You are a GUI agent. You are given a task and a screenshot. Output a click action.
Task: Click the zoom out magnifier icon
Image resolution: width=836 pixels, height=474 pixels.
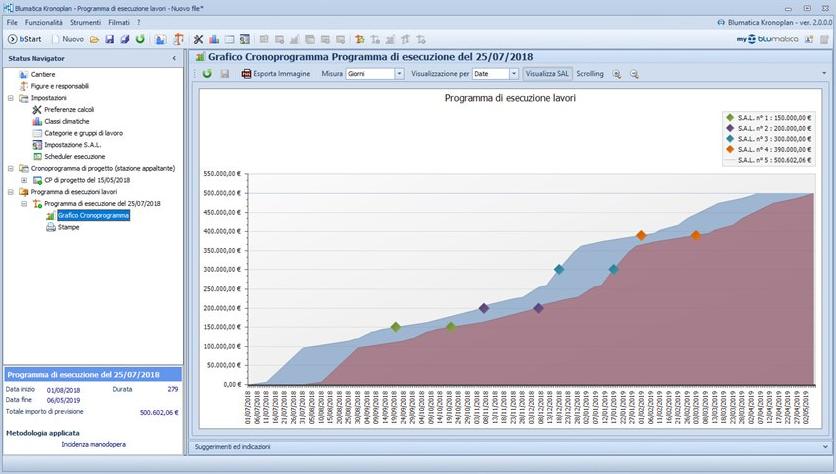click(x=633, y=74)
